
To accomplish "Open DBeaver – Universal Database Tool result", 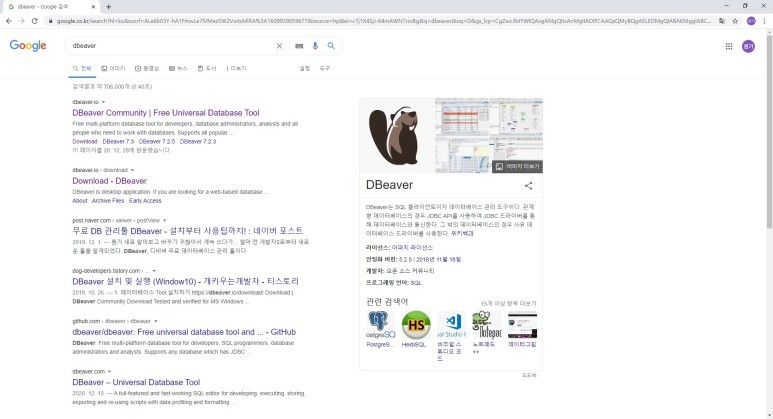I will pos(136,382).
